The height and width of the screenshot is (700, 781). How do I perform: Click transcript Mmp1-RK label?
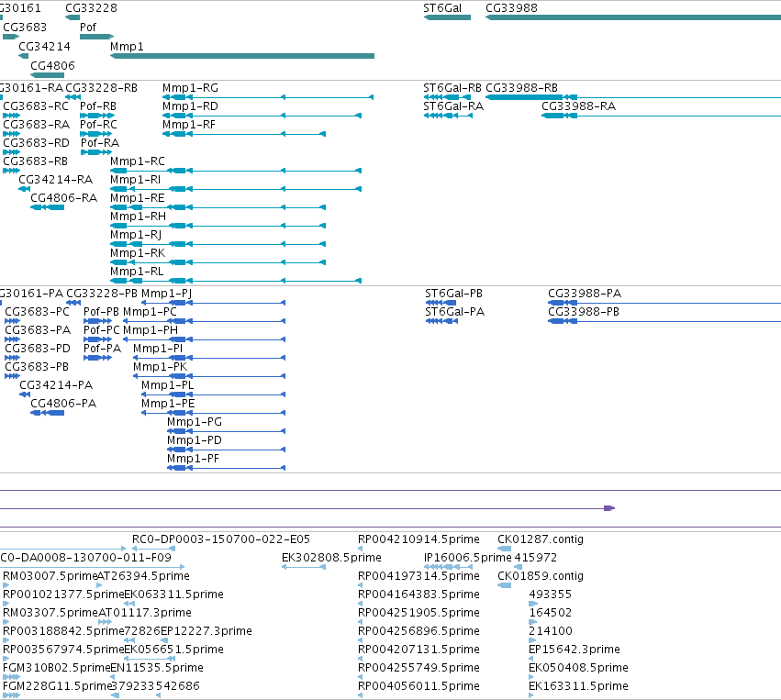[137, 253]
